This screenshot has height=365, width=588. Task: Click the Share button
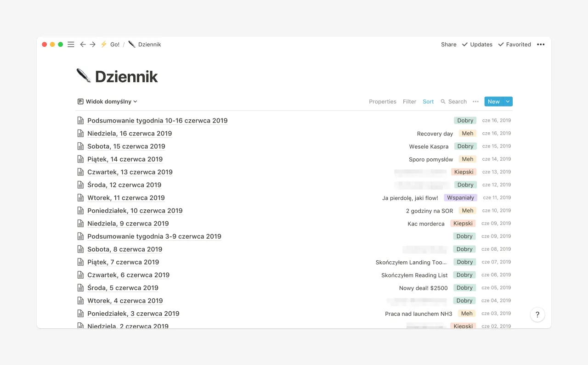pos(448,45)
